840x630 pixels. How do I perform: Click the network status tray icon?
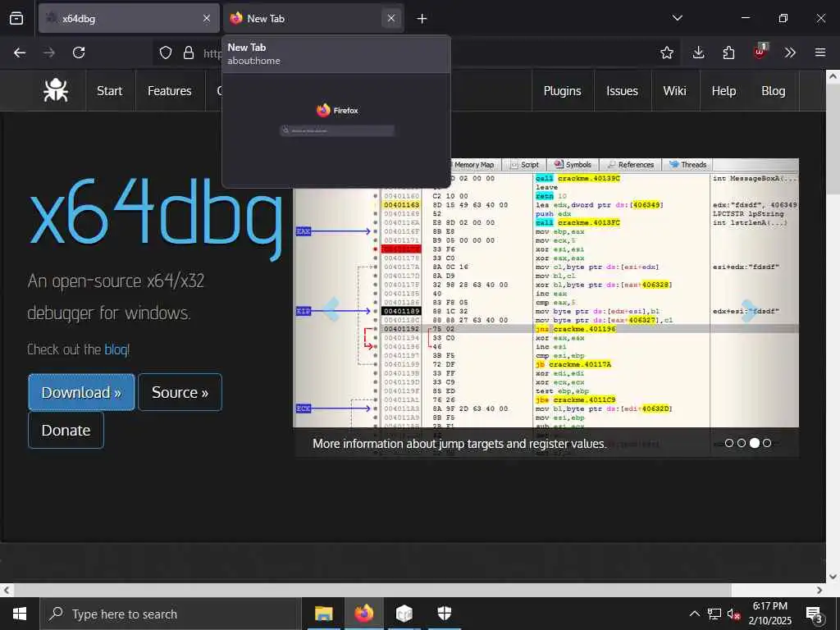(x=714, y=614)
